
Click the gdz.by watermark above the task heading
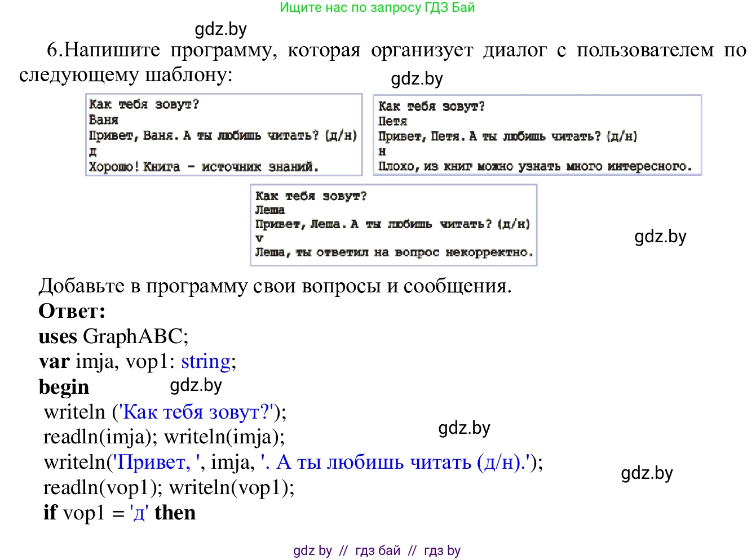pyautogui.click(x=220, y=29)
